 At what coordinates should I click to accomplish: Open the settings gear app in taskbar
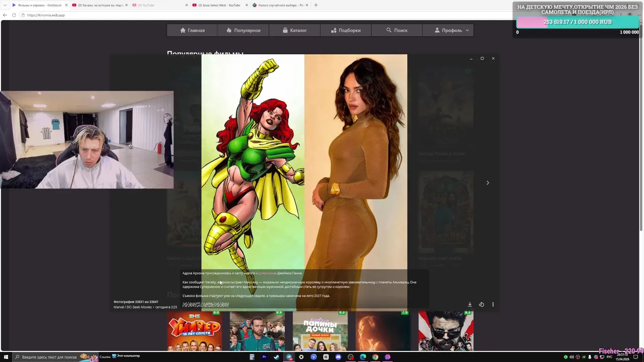pyautogui.click(x=301, y=357)
